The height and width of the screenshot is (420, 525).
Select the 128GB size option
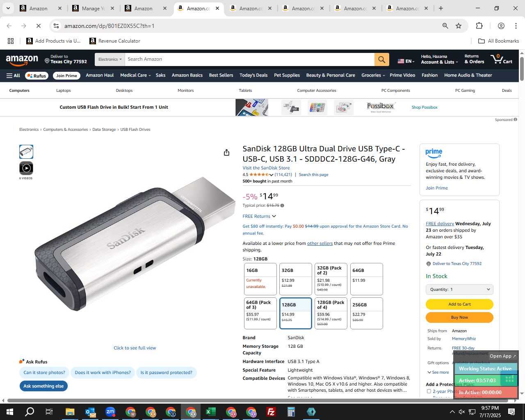point(295,313)
